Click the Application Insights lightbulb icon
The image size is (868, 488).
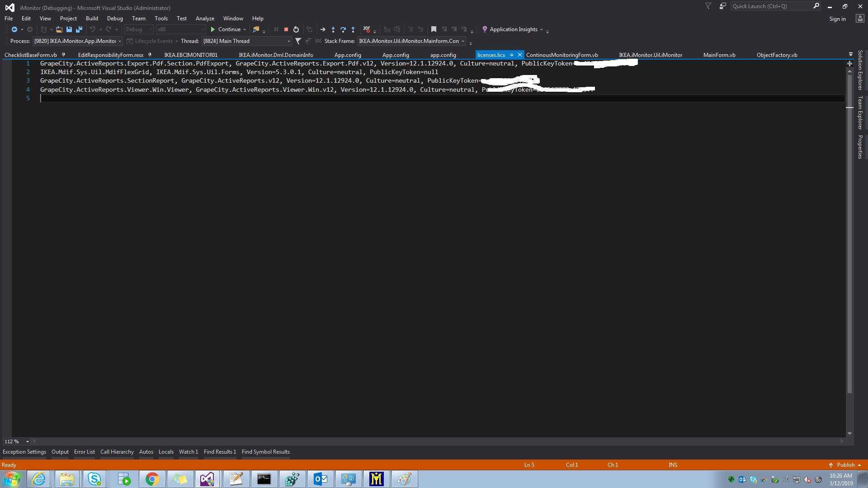point(485,29)
